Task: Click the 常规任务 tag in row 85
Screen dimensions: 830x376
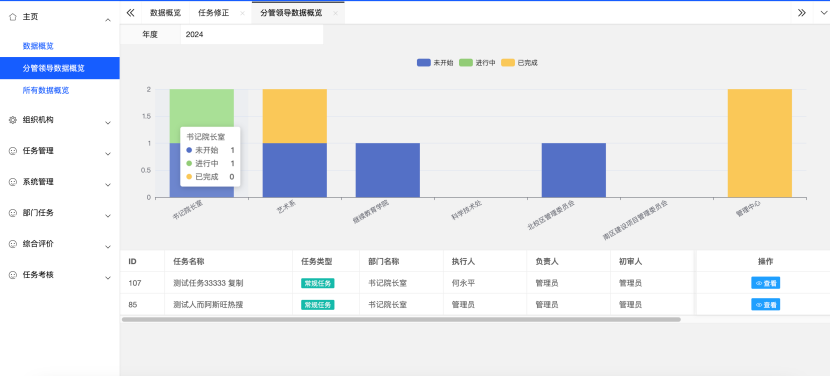Action: click(x=318, y=305)
